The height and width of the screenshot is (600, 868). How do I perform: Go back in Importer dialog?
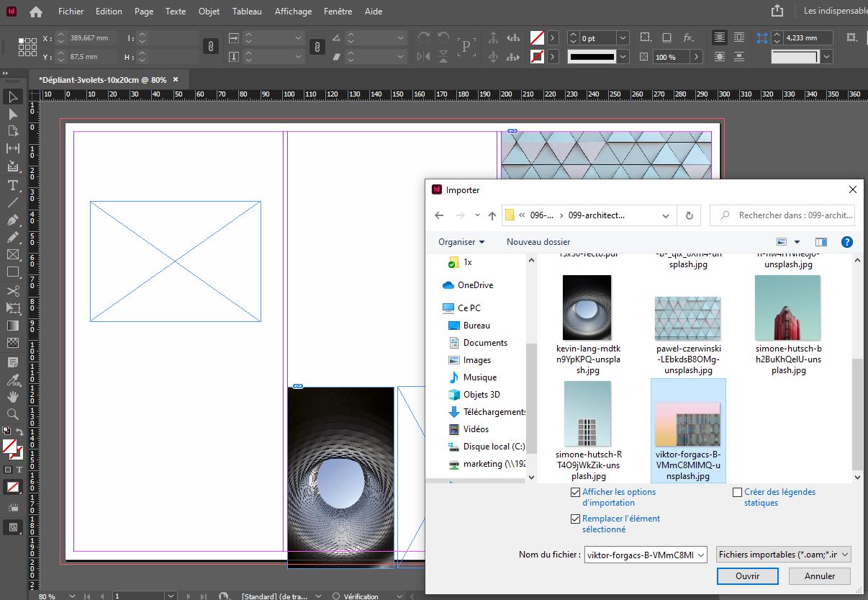coord(439,215)
